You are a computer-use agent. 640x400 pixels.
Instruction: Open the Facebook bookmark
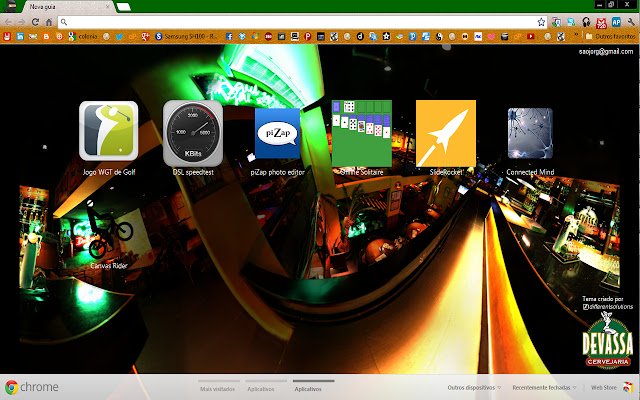click(229, 36)
